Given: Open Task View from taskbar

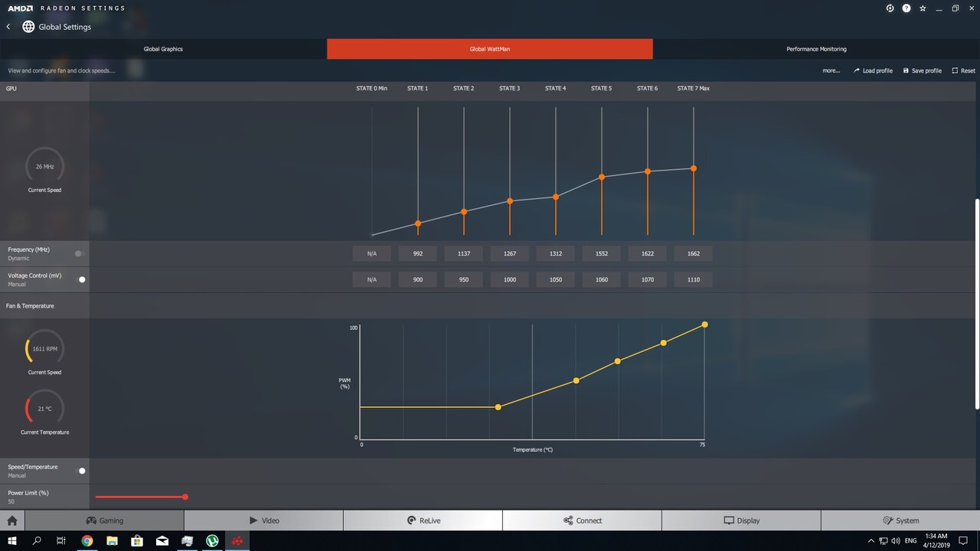Looking at the screenshot, I should [x=61, y=541].
